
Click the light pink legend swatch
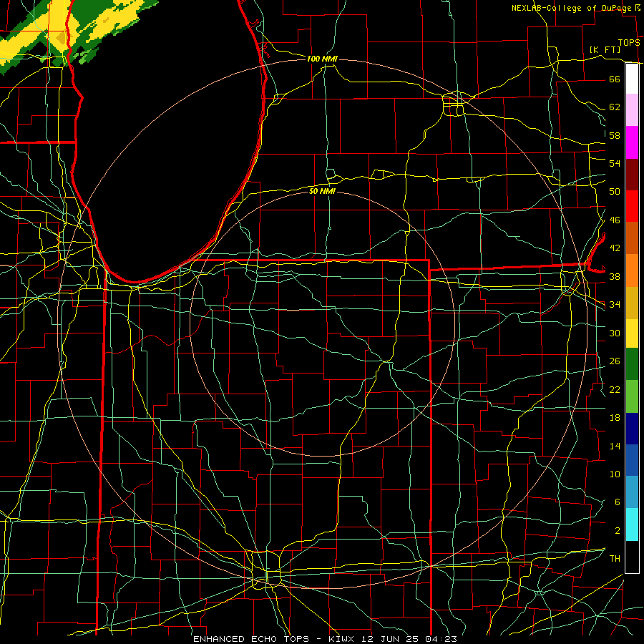pos(632,109)
